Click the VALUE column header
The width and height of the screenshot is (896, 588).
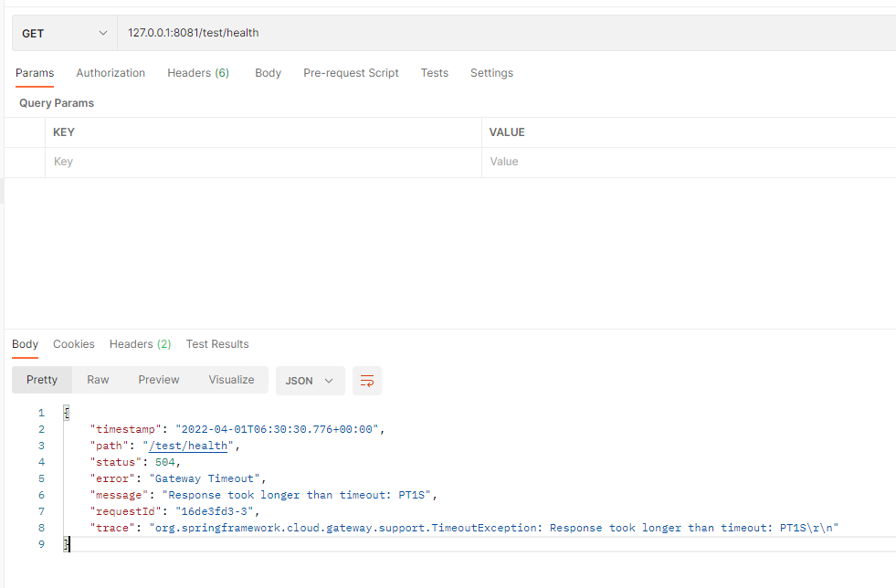click(x=507, y=132)
